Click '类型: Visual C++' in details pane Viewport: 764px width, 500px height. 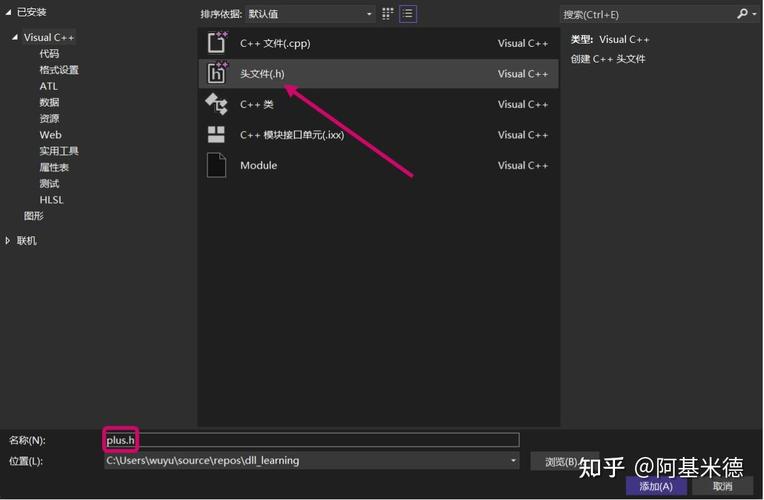click(610, 39)
